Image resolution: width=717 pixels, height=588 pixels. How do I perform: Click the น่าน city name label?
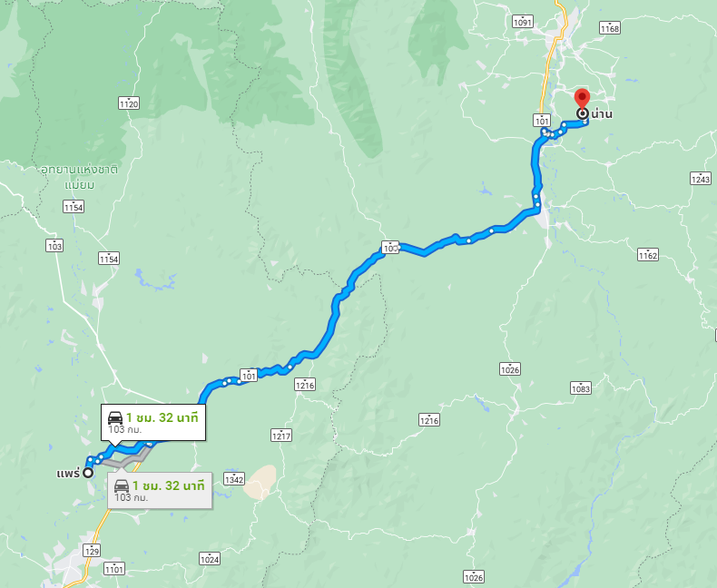[602, 113]
